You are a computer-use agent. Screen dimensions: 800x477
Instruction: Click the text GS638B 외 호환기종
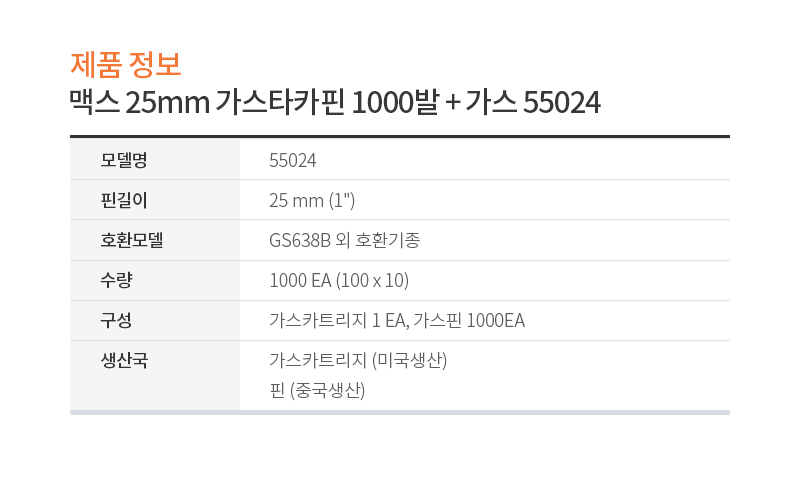click(344, 240)
